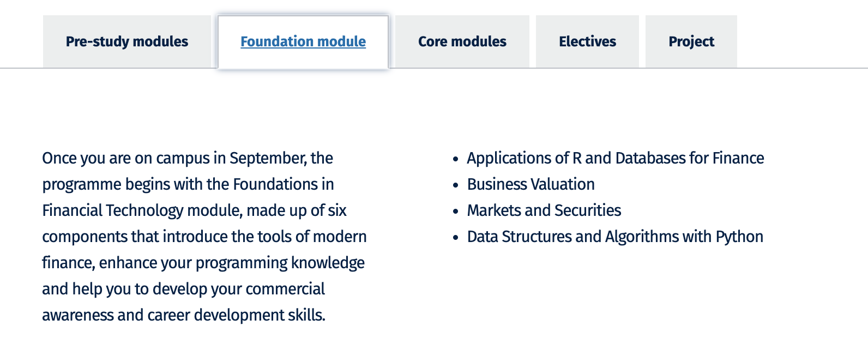Image resolution: width=868 pixels, height=362 pixels.
Task: Open the Electives tab
Action: point(587,41)
